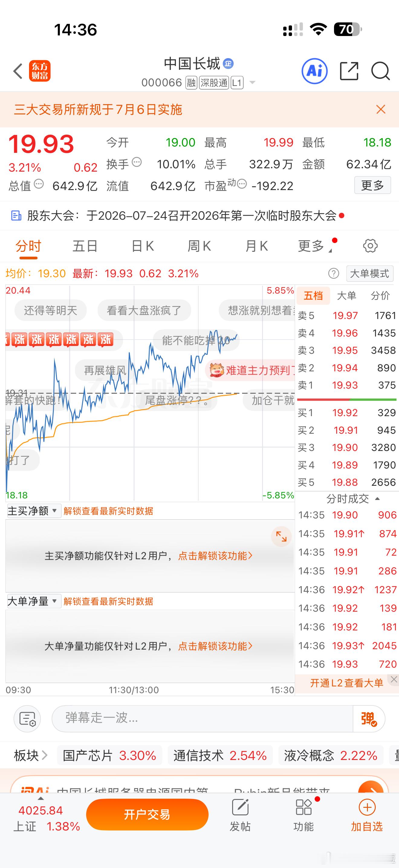Expand the 上证 index ticker arrow
The image size is (399, 868).
click(41, 799)
